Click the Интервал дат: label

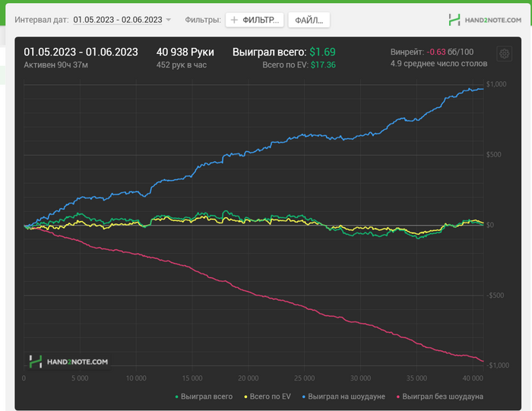42,20
